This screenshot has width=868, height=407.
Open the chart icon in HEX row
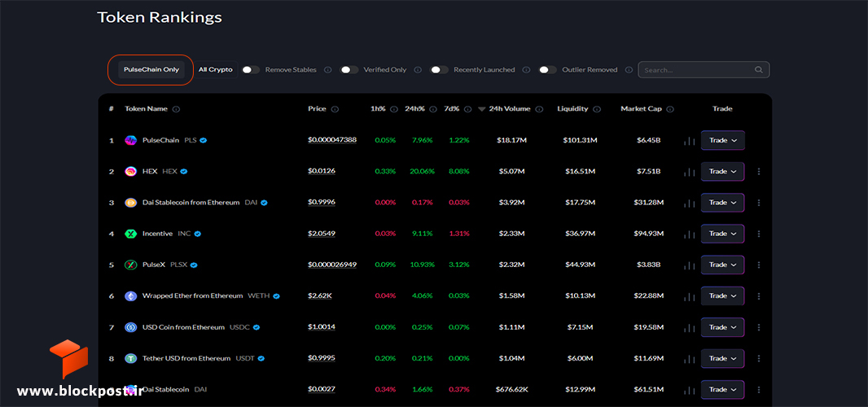pyautogui.click(x=689, y=172)
